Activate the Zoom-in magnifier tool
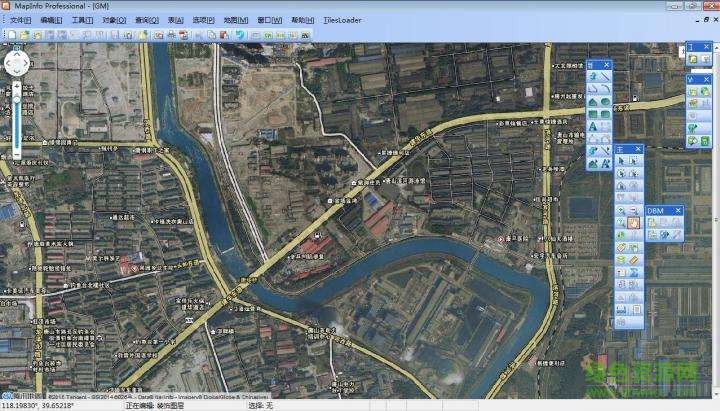Screen dimensions: 720x411 click(x=621, y=210)
